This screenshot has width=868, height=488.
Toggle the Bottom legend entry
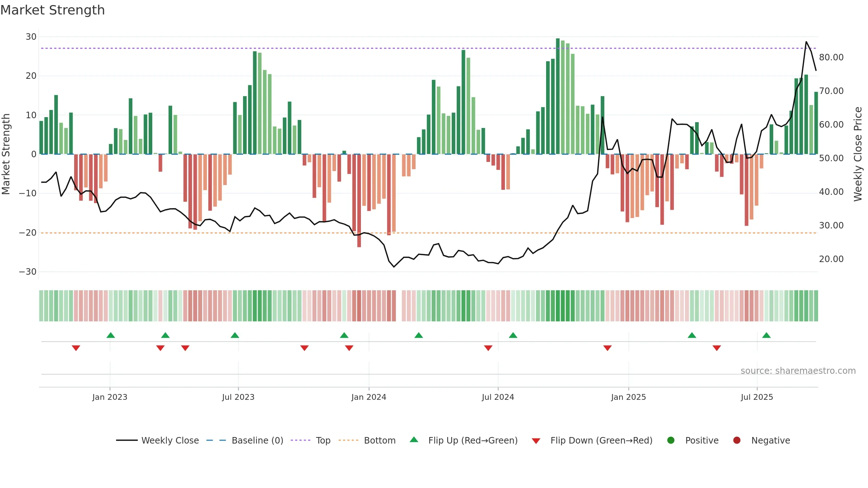[367, 440]
